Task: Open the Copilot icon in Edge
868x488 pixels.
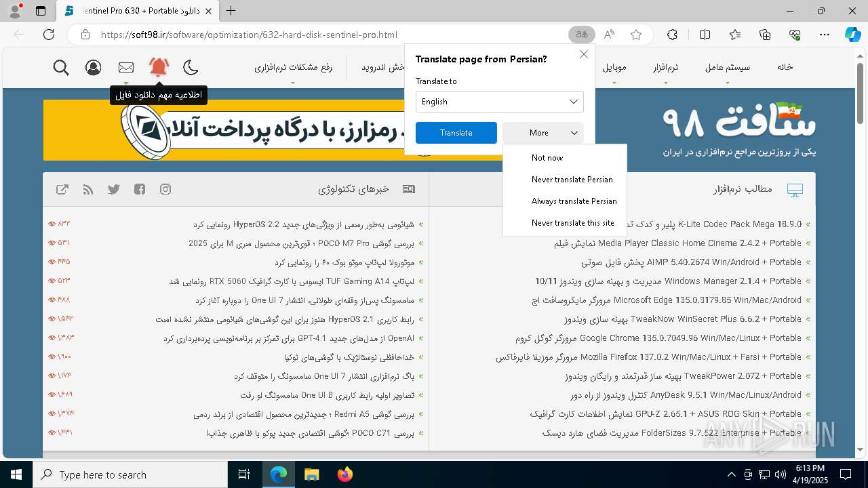Action: coord(852,35)
